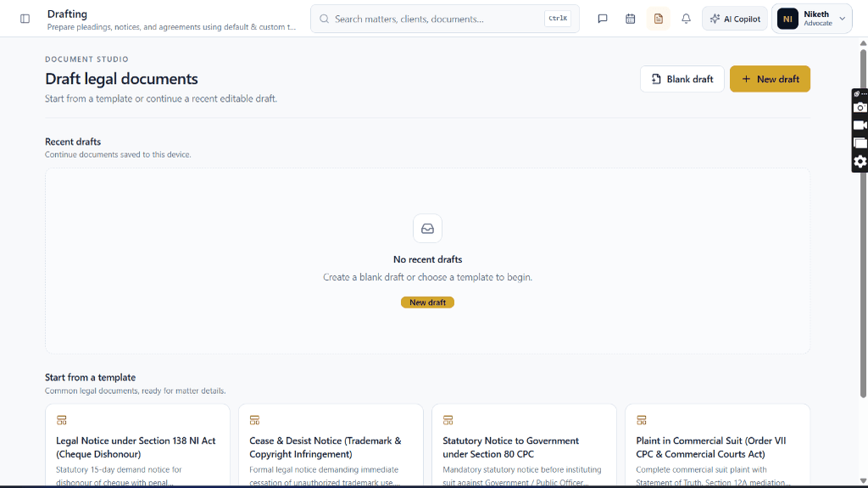The height and width of the screenshot is (488, 868).
Task: Click the 'Start from a template' heading
Action: point(90,377)
